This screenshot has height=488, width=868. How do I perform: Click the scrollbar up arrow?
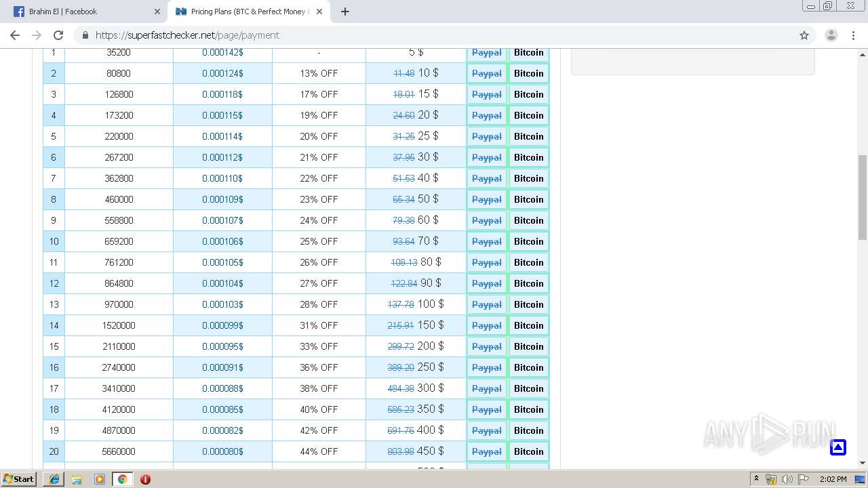[x=863, y=54]
